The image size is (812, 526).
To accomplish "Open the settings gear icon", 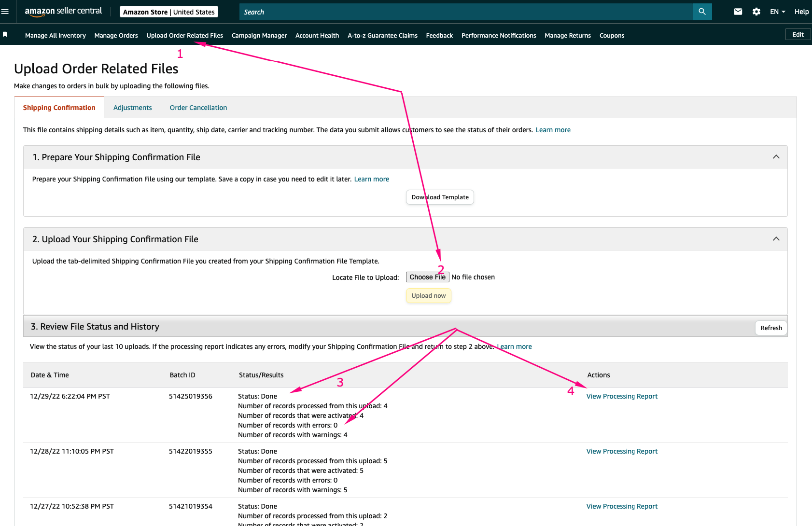I will pos(756,12).
